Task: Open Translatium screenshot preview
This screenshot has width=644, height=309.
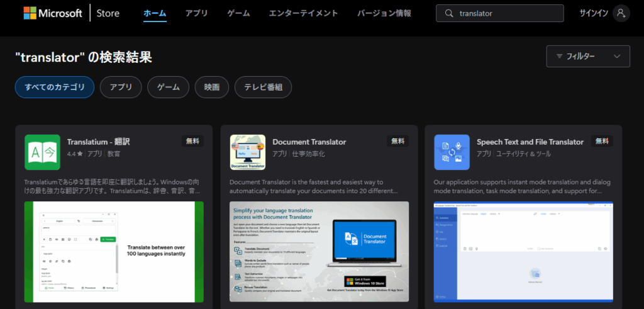Action: pyautogui.click(x=114, y=252)
